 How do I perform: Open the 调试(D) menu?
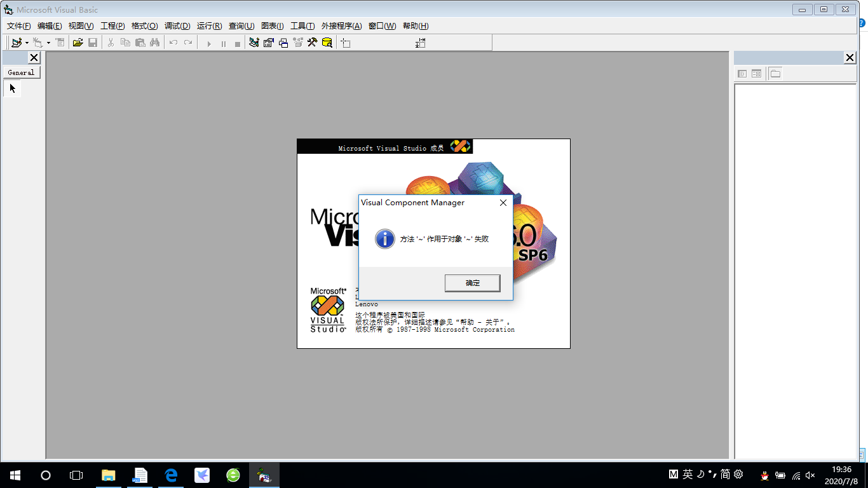177,26
